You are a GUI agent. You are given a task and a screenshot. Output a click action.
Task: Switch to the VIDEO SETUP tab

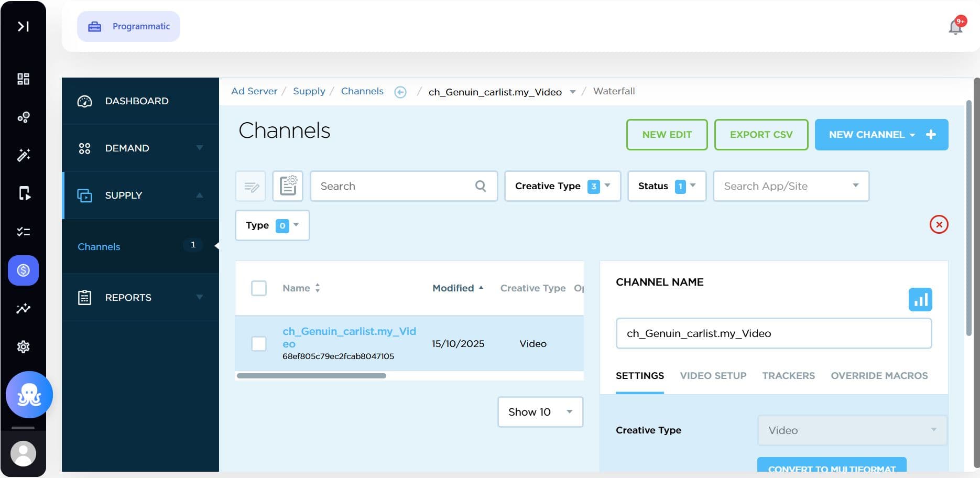point(713,376)
